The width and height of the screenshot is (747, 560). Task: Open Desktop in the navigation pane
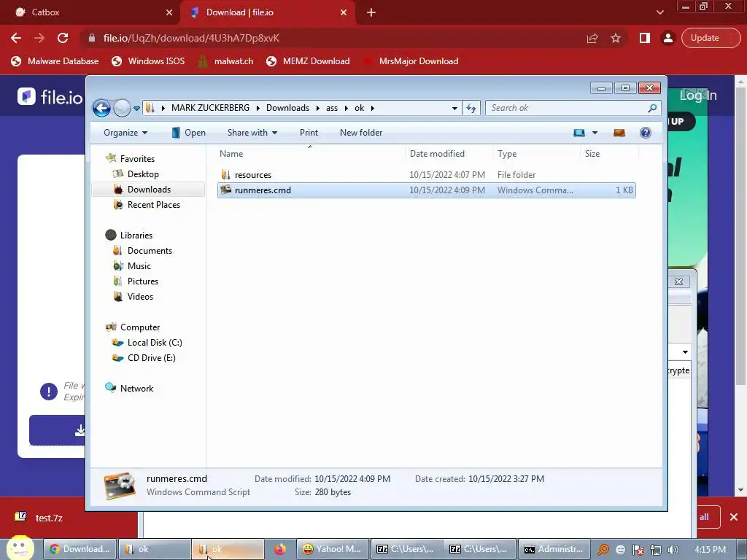[143, 174]
